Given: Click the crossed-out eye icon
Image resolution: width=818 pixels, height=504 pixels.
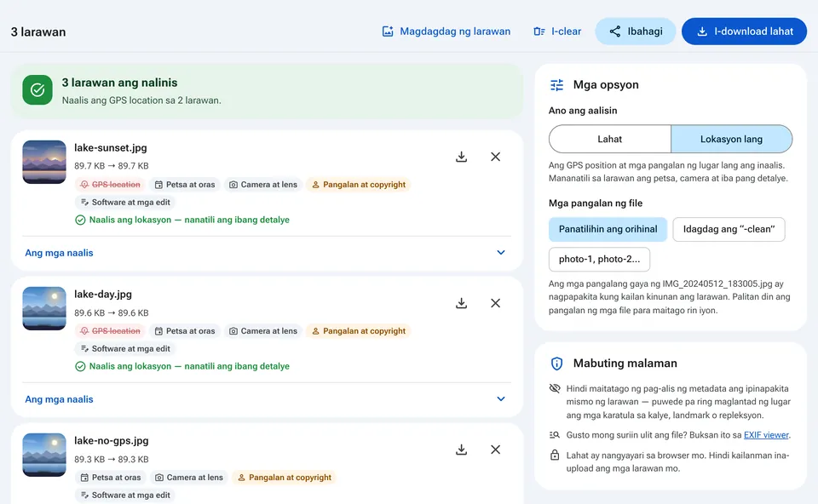Looking at the screenshot, I should point(555,388).
